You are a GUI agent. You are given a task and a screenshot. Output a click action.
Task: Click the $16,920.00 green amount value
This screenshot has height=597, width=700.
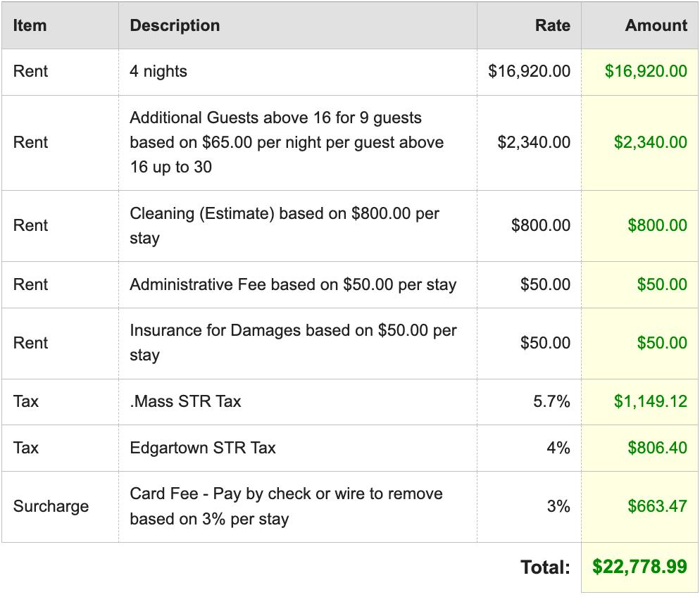coord(646,71)
